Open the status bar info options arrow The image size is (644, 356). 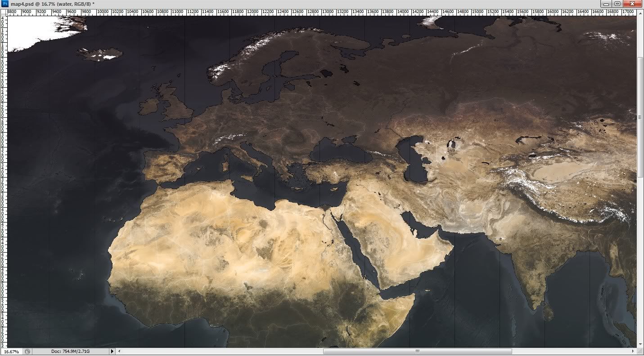tap(113, 352)
